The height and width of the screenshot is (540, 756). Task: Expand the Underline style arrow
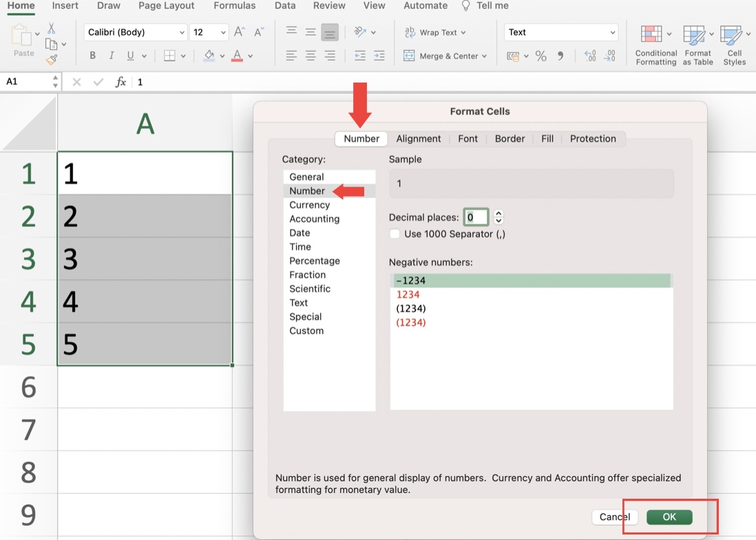point(144,56)
